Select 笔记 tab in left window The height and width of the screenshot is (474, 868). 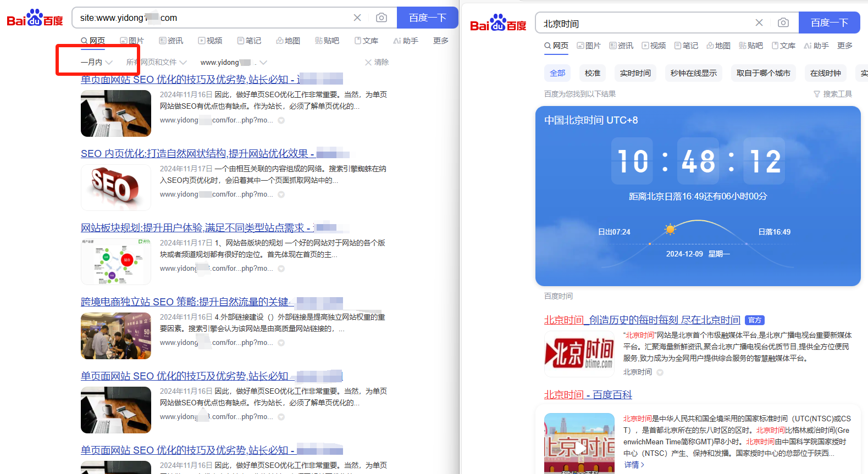[249, 41]
